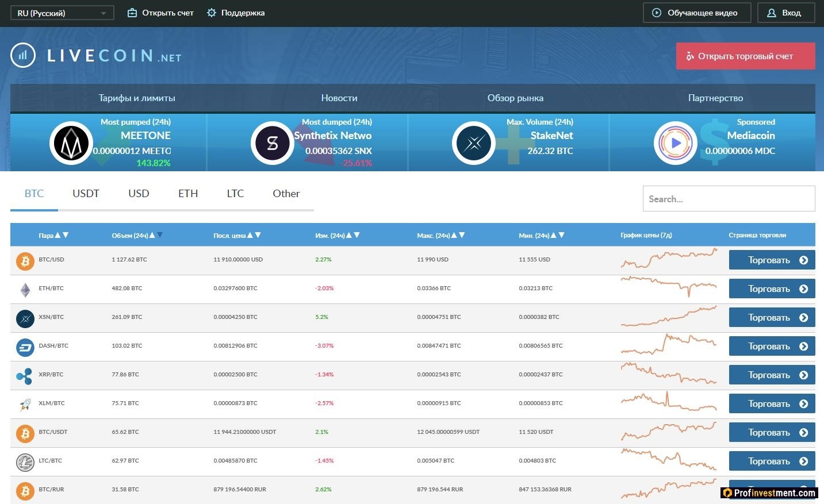Sort Пара column descending arrow
Image resolution: width=824 pixels, height=504 pixels.
point(66,235)
